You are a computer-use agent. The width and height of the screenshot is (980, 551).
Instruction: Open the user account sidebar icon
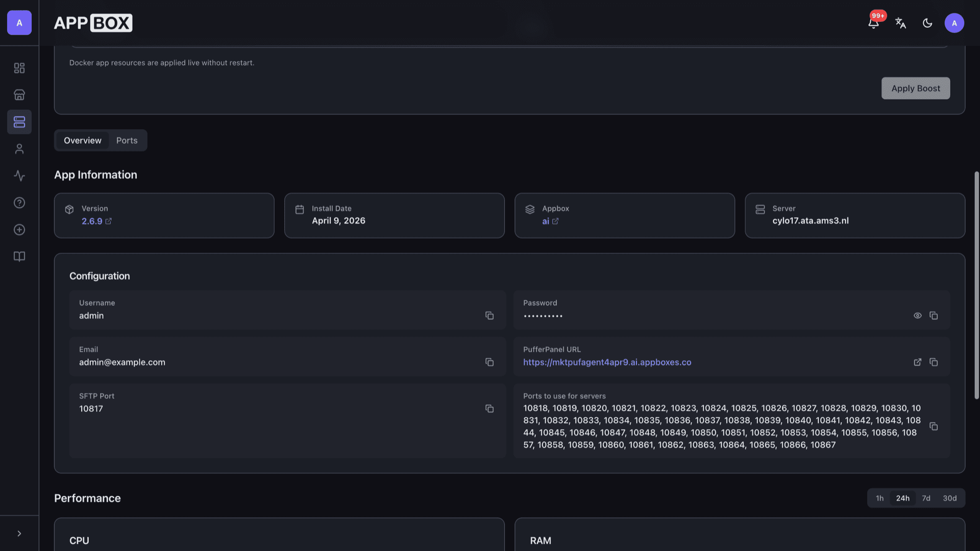pyautogui.click(x=19, y=149)
